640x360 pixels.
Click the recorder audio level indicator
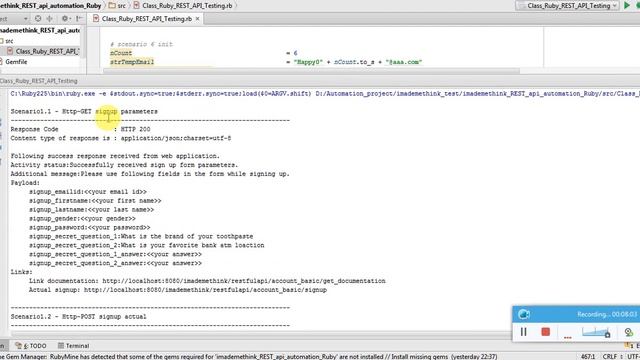[x=568, y=337]
